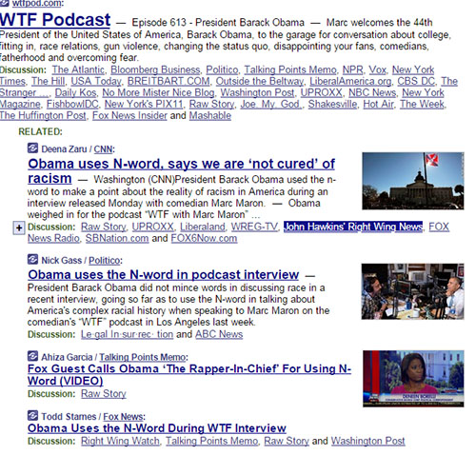This screenshot has width=476, height=455.
Task: Click the permalink icon beside Deena Zaru / CNN
Action: coord(32,148)
